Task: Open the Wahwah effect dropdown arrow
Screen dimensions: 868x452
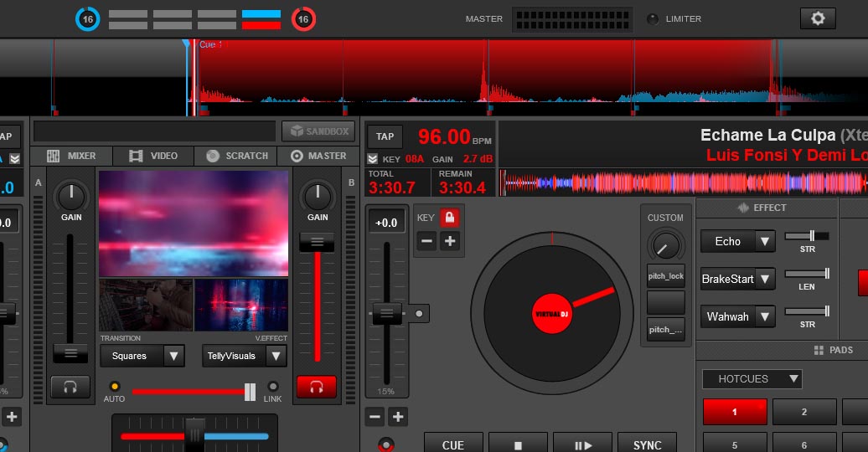Action: 764,316
